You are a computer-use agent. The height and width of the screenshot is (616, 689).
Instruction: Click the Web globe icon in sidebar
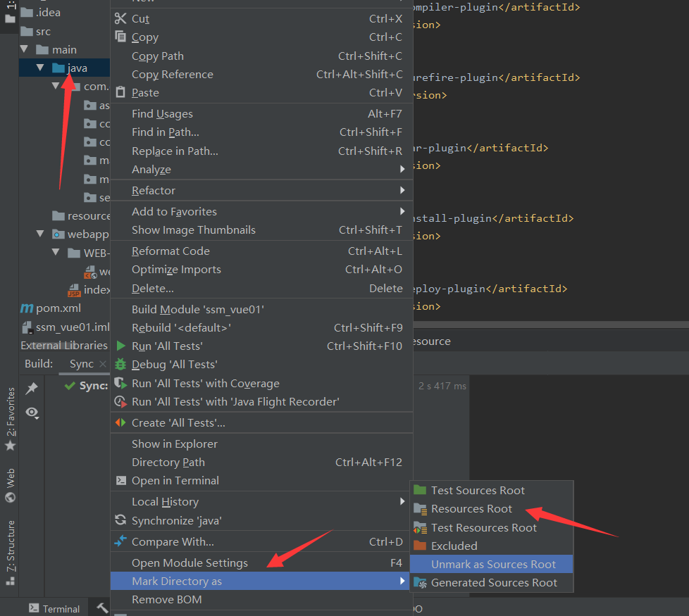point(10,497)
